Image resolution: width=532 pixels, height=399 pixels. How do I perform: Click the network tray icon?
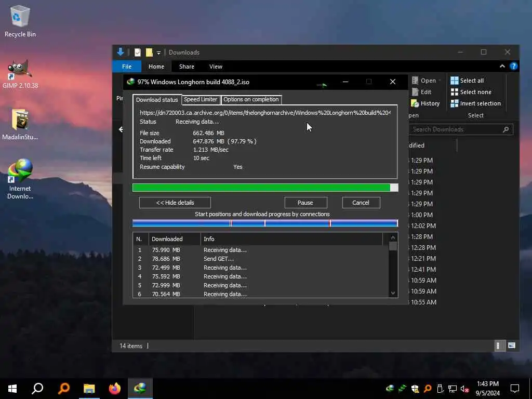(453, 389)
